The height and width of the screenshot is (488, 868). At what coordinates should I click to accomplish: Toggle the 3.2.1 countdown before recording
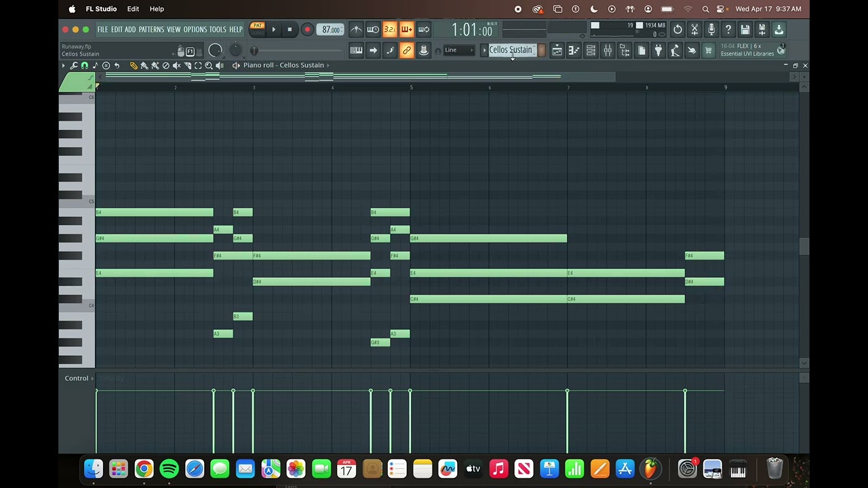pyautogui.click(x=390, y=29)
